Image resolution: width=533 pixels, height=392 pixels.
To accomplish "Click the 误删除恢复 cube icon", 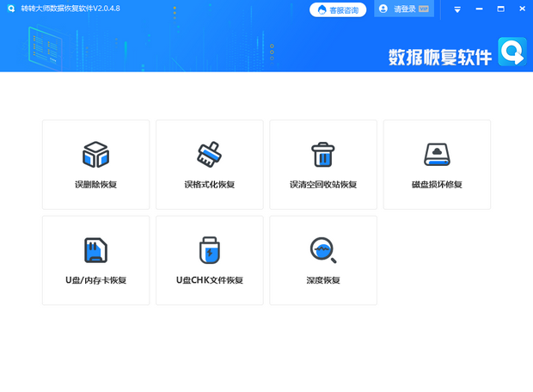I will (x=96, y=155).
